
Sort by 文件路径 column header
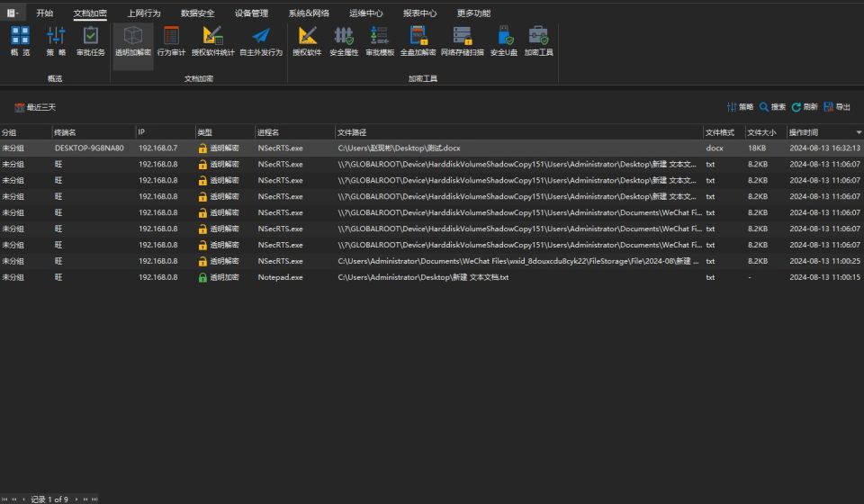[x=519, y=132]
